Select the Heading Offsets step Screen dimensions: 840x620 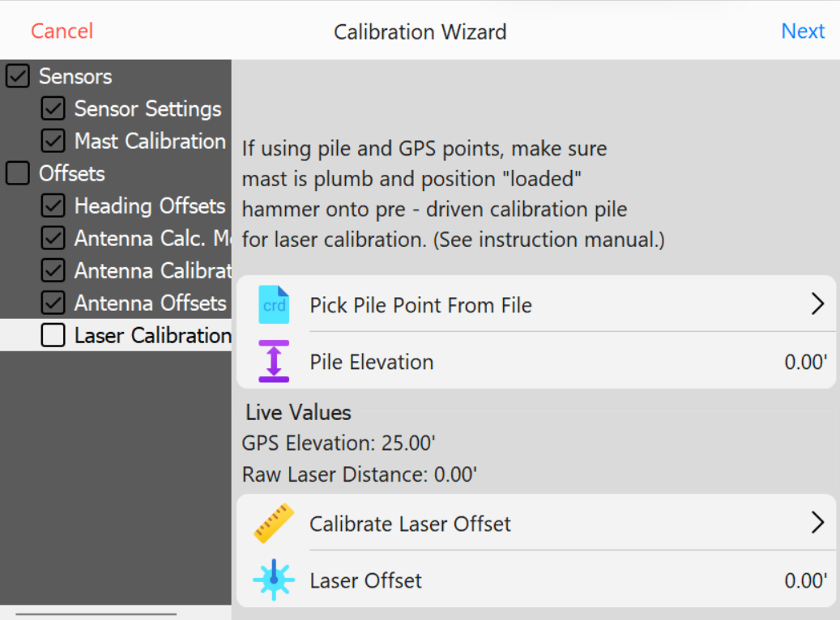pos(150,206)
